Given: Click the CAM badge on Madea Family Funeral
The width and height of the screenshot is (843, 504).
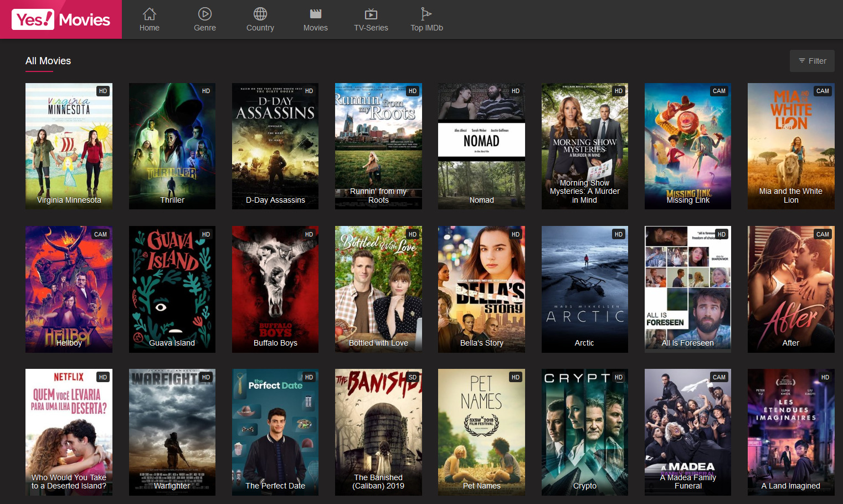Looking at the screenshot, I should click(719, 377).
